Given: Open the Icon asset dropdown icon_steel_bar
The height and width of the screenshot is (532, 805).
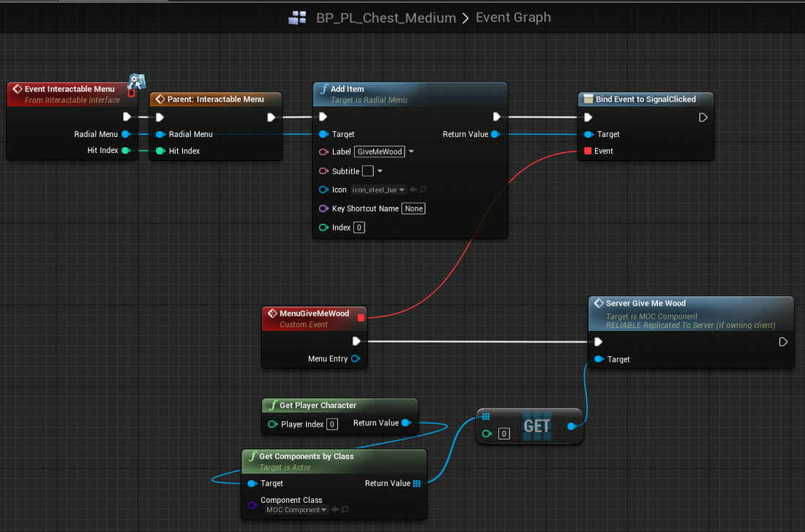Looking at the screenshot, I should (379, 190).
